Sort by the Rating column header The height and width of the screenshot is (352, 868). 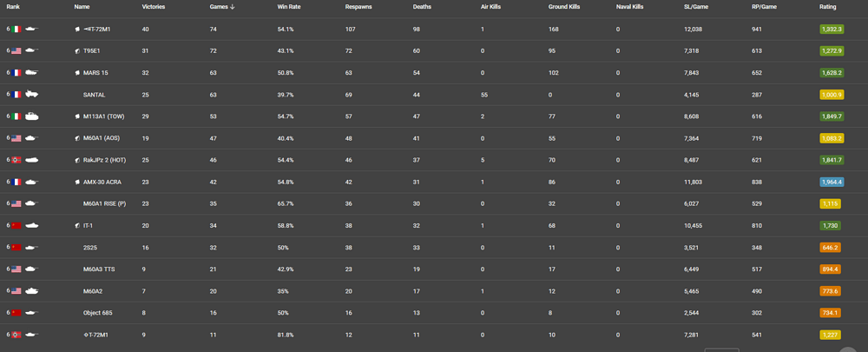click(828, 7)
